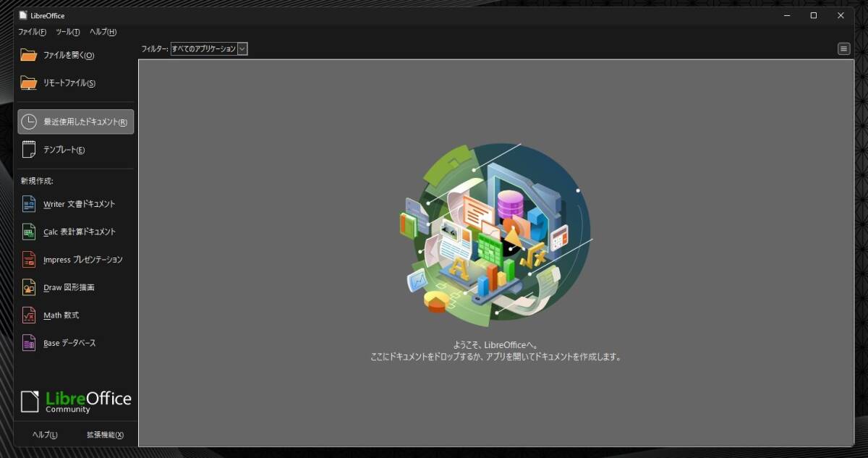
Task: Click the ヘルプ(L) button at bottom
Action: pyautogui.click(x=45, y=435)
